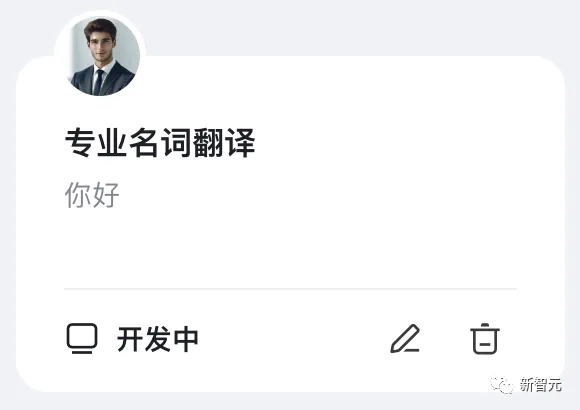Image resolution: width=580 pixels, height=410 pixels.
Task: Select the 开发中 status label
Action: point(158,339)
